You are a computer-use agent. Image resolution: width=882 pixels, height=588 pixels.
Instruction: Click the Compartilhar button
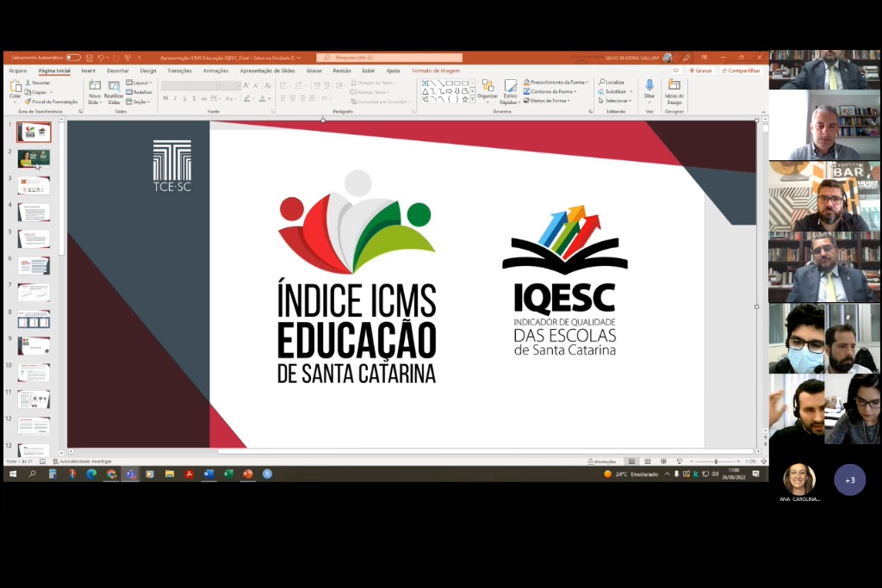[741, 71]
